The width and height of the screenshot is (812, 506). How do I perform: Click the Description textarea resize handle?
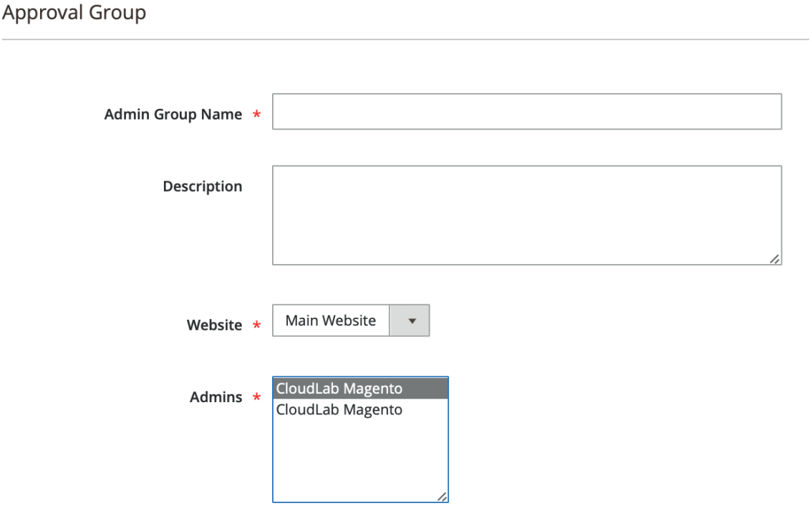[775, 258]
